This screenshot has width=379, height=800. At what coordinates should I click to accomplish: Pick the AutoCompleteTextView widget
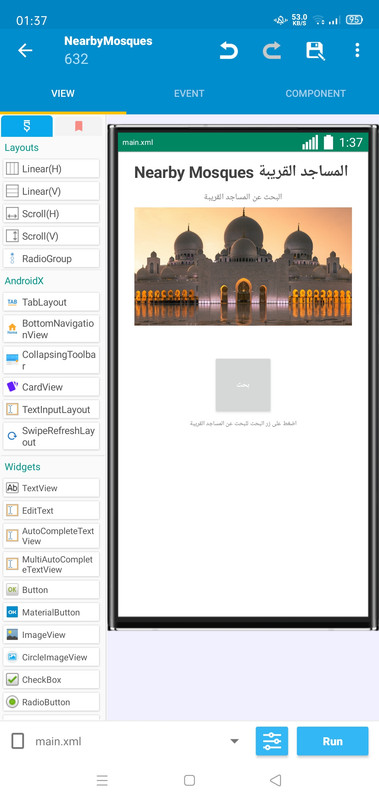click(51, 536)
